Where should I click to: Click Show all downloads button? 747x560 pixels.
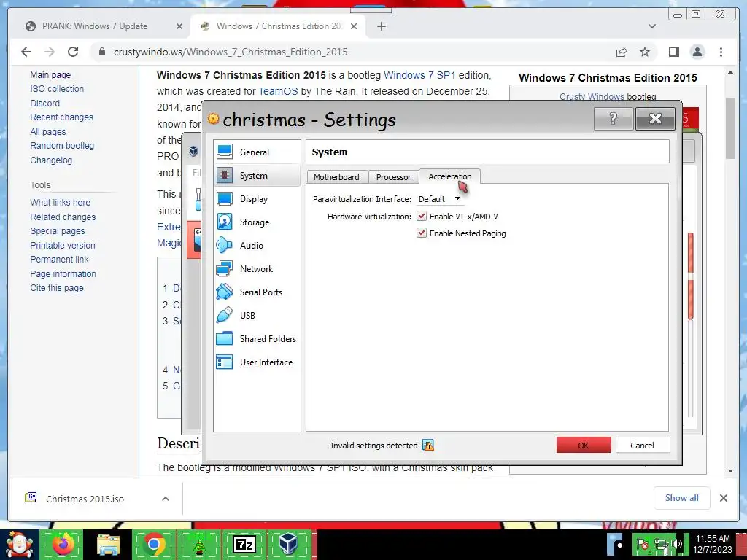682,497
